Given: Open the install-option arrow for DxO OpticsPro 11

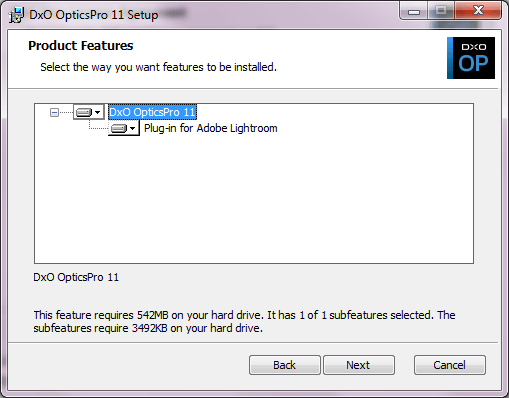Looking at the screenshot, I should click(97, 112).
